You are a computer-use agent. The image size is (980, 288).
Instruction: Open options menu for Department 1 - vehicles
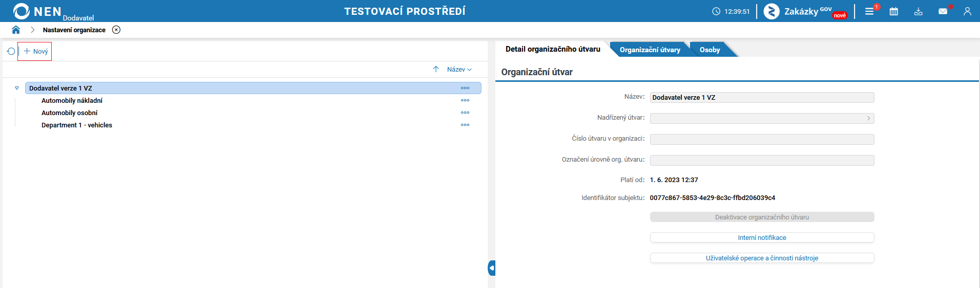pos(465,125)
